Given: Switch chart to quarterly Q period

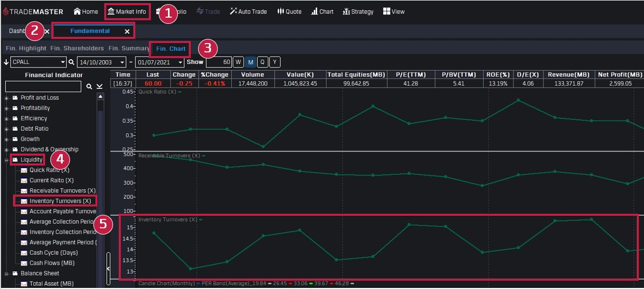Looking at the screenshot, I should click(262, 62).
